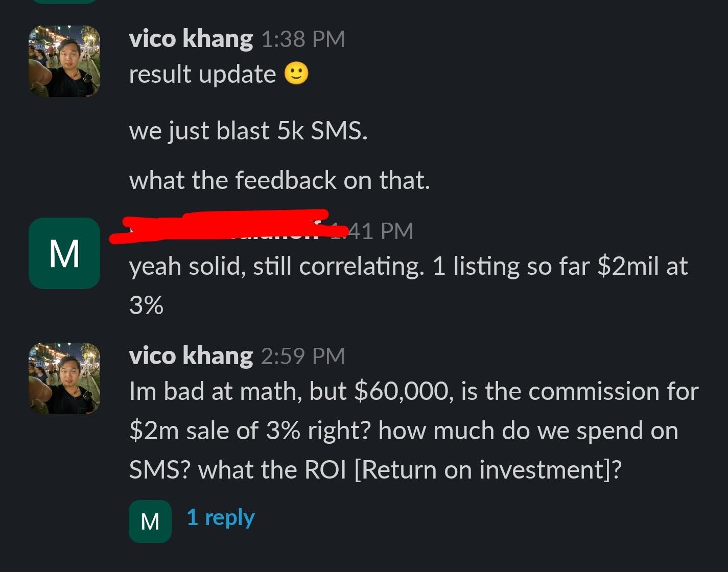Viewport: 728px width, 572px height.
Task: Click the smiley emoji after 'result update'
Action: pos(296,74)
